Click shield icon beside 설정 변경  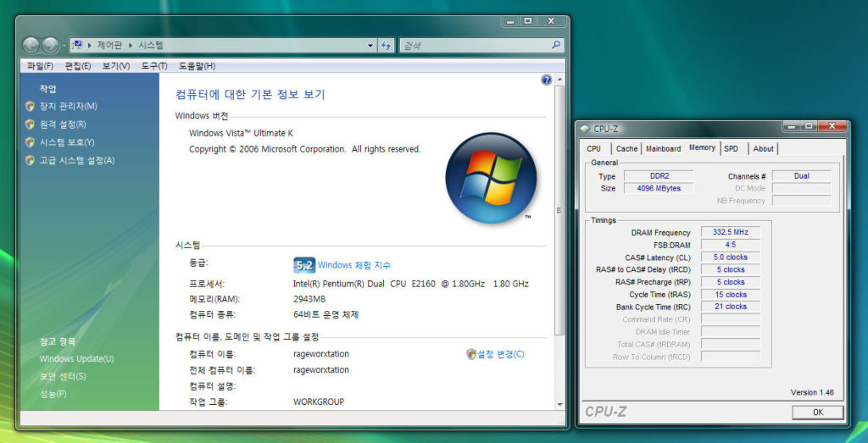(471, 354)
